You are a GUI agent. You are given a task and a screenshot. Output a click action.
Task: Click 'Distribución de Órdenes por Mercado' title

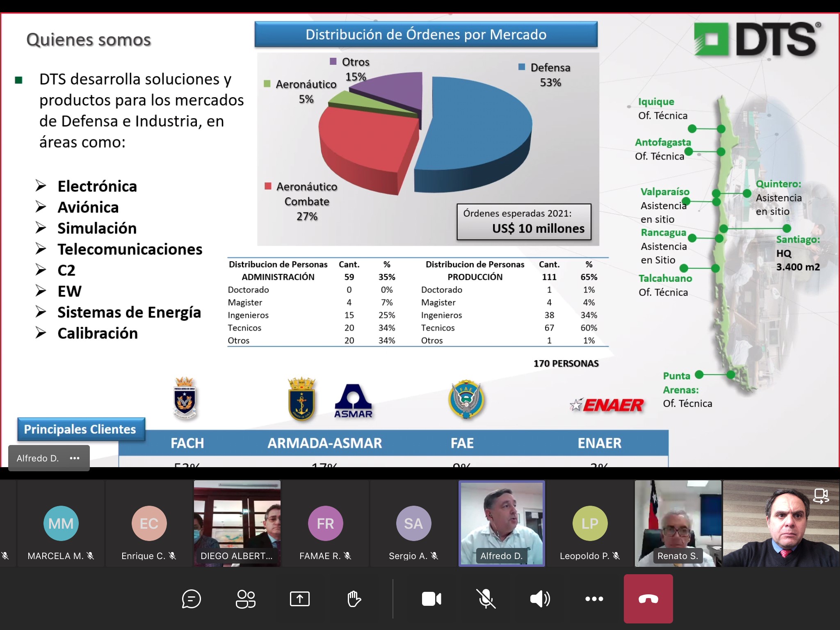pyautogui.click(x=426, y=34)
